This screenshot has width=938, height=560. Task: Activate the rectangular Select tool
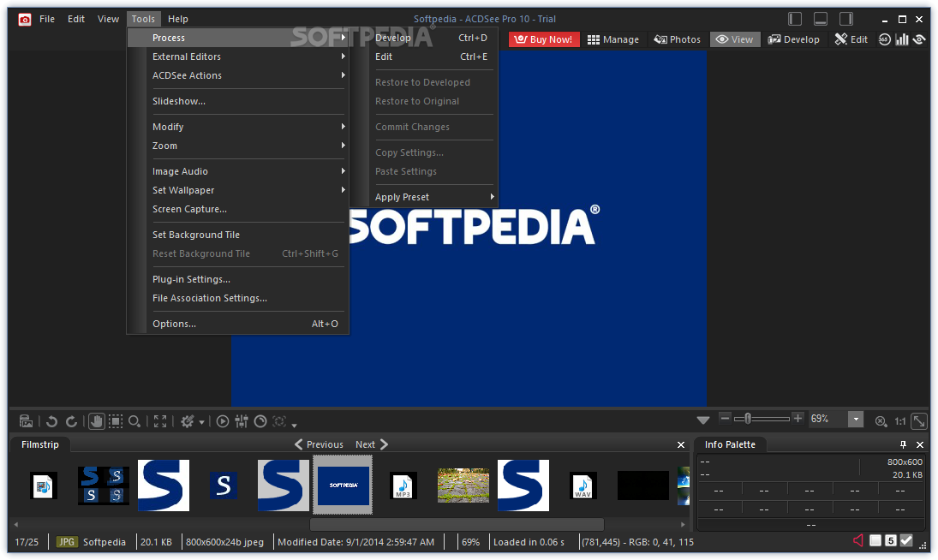pyautogui.click(x=116, y=421)
